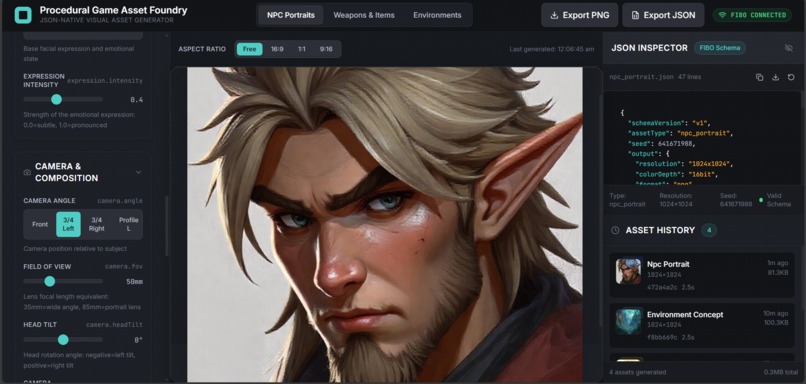Switch to the NPC Portraits tab
This screenshot has width=806, height=384.
[290, 15]
